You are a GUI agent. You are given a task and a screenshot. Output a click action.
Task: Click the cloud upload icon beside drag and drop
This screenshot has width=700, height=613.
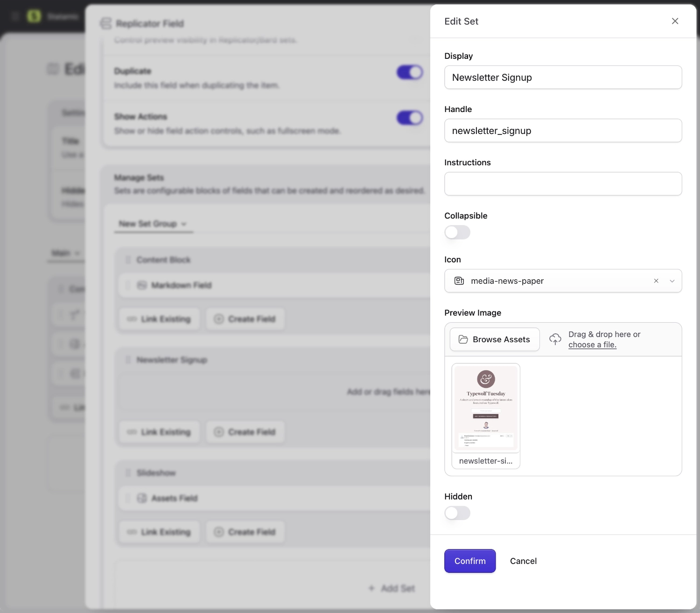[555, 339]
